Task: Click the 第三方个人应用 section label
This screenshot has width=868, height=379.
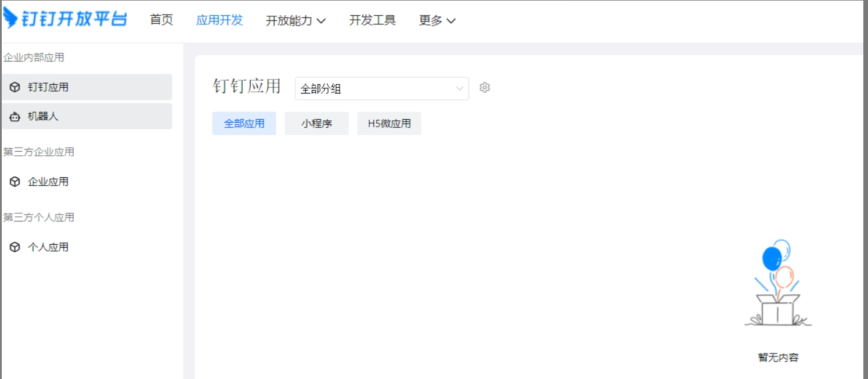Action: pos(39,217)
